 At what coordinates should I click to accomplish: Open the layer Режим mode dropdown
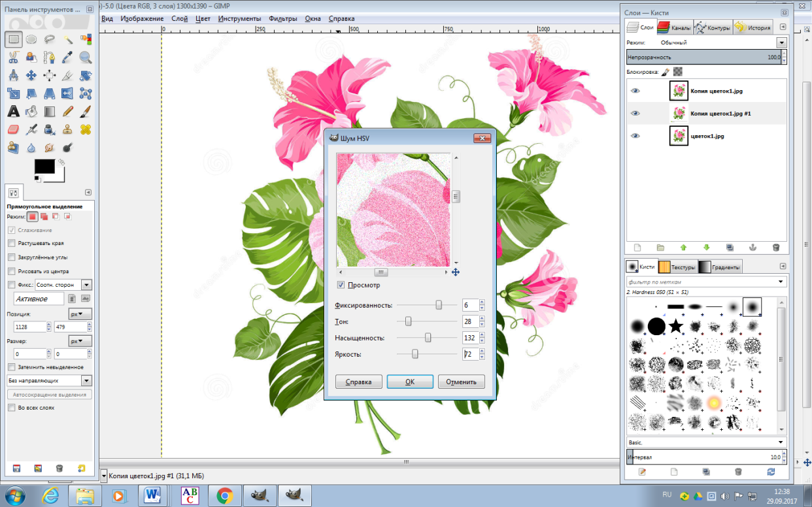click(781, 42)
